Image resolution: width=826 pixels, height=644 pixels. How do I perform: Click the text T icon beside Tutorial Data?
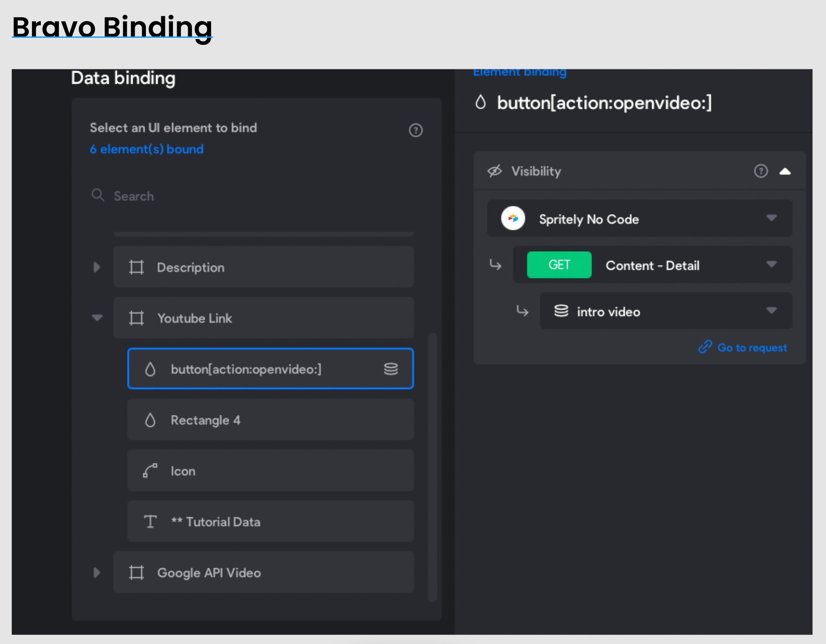150,522
